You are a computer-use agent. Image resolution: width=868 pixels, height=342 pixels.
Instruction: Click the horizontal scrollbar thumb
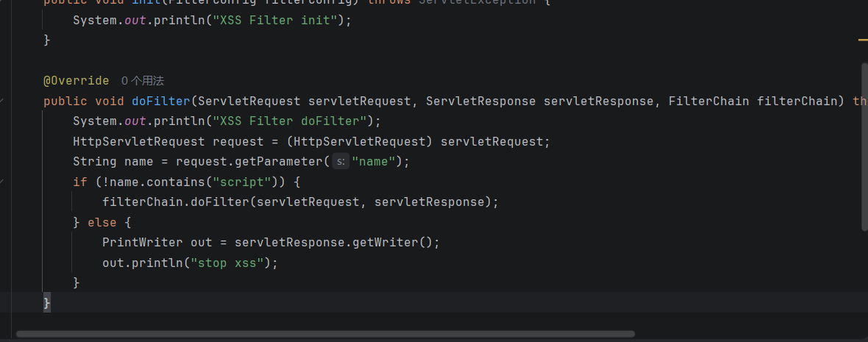pos(325,334)
